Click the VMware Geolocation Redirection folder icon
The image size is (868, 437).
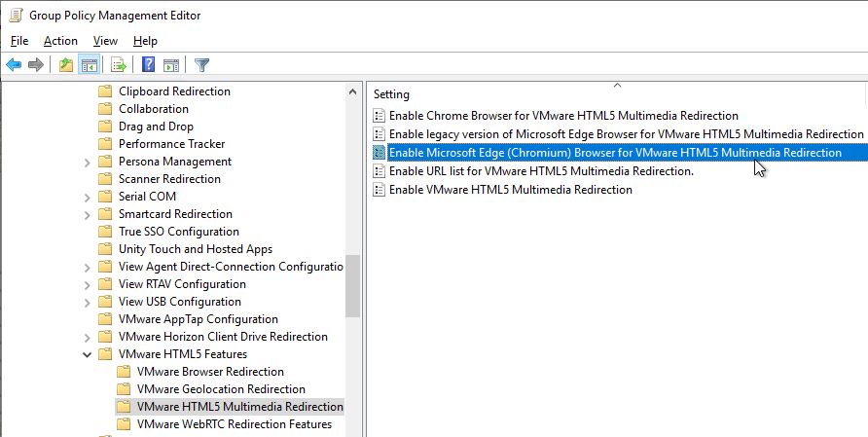(124, 389)
